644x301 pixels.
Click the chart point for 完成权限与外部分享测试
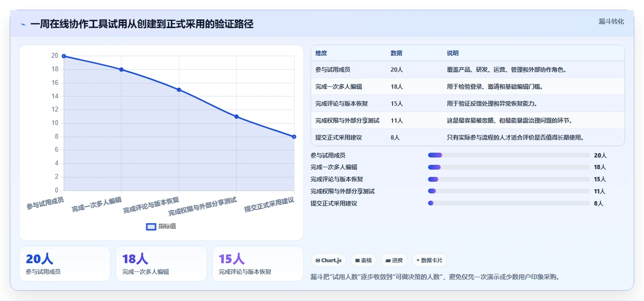[236, 116]
